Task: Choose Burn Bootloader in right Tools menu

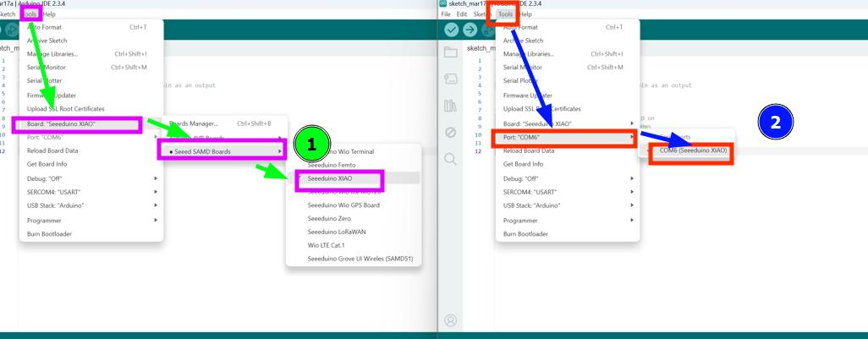Action: coord(568,234)
